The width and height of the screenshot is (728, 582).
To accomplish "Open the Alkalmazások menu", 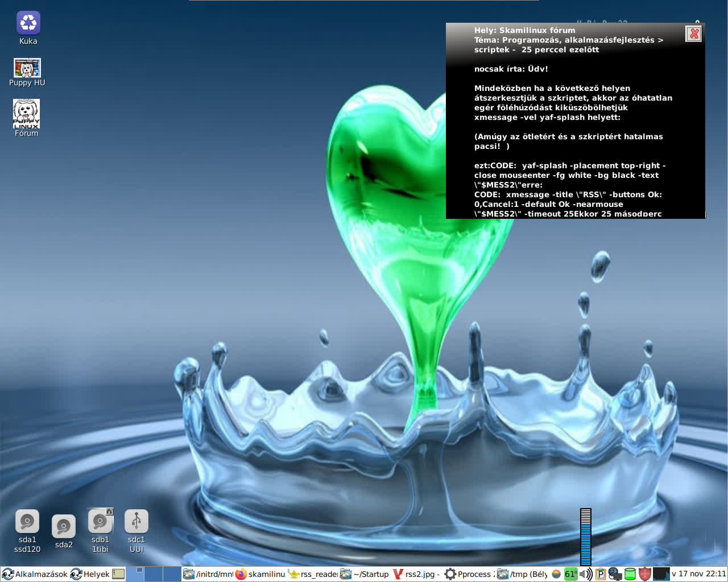I will point(35,574).
